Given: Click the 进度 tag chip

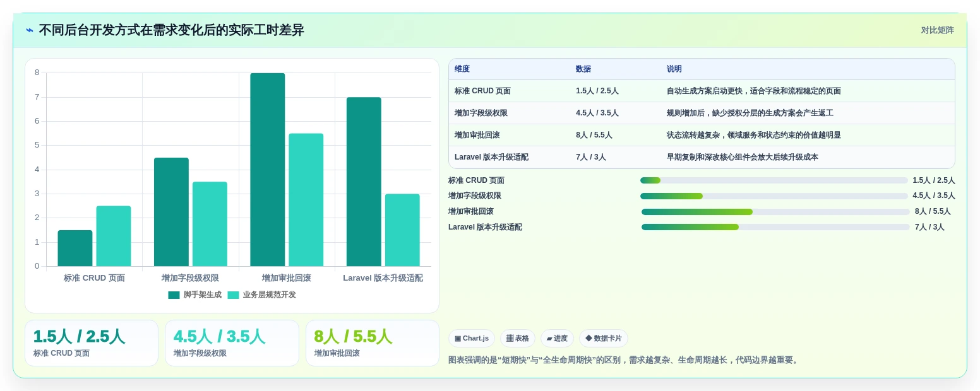Looking at the screenshot, I should click(557, 338).
